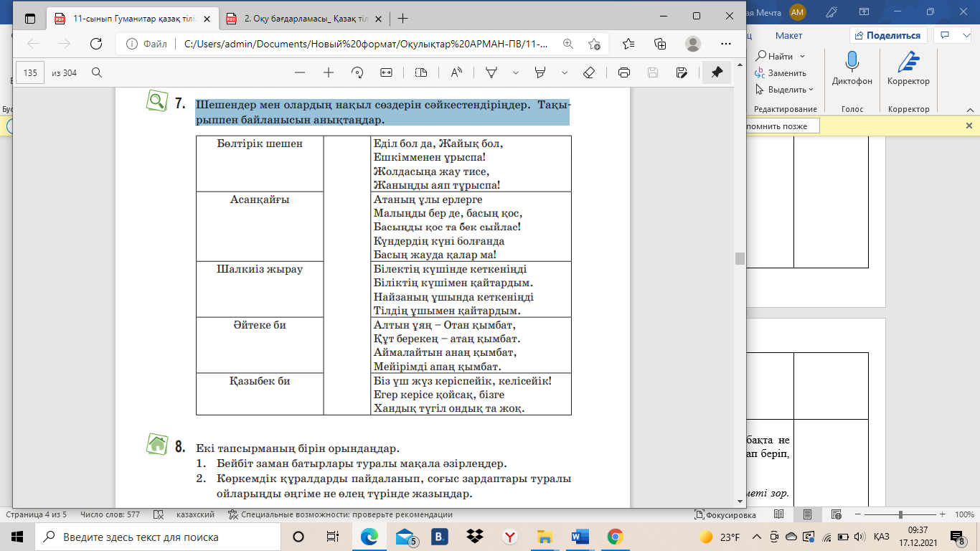Close the yellow notification bar in Word
980x551 pixels.
[969, 126]
